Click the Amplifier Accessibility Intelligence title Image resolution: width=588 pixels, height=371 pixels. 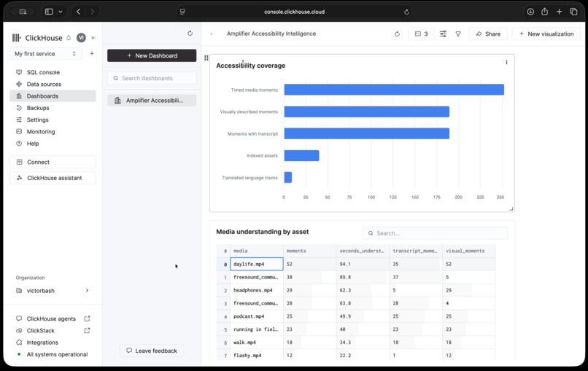tap(271, 34)
